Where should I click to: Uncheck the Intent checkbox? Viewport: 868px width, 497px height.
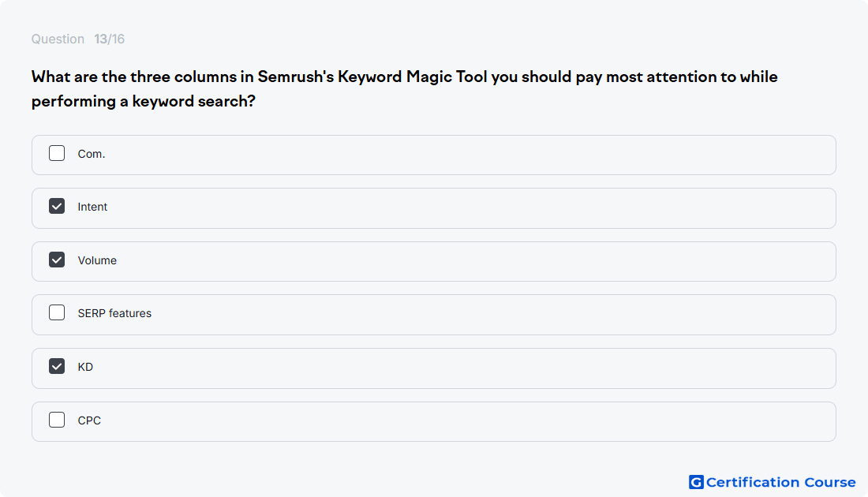57,207
